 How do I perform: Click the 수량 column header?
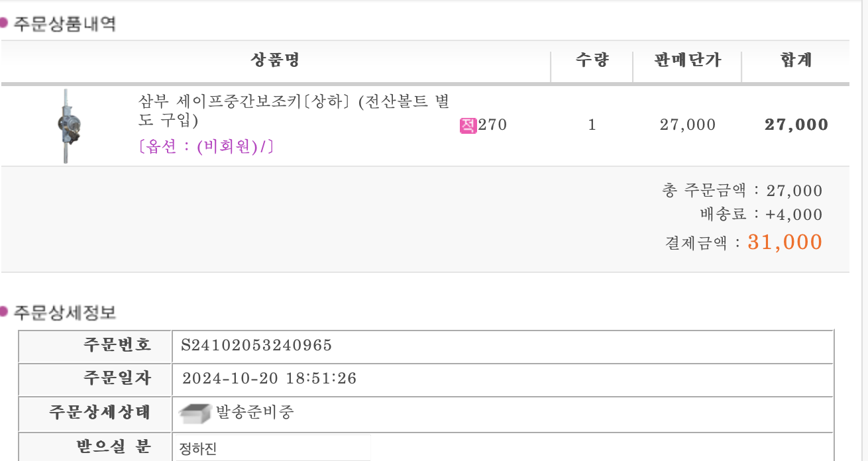coord(592,61)
